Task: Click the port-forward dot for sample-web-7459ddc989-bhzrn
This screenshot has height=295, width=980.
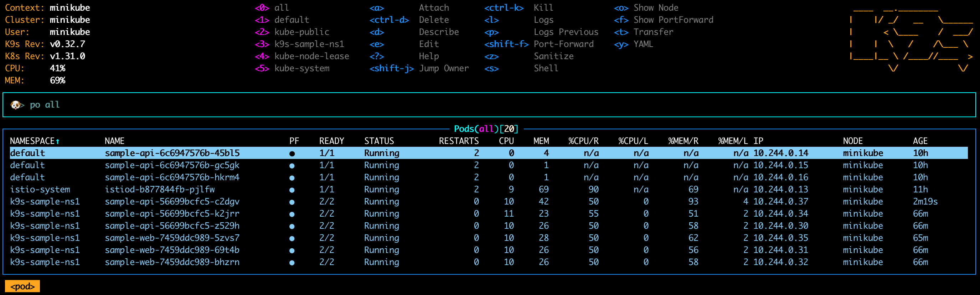Action: [x=292, y=263]
